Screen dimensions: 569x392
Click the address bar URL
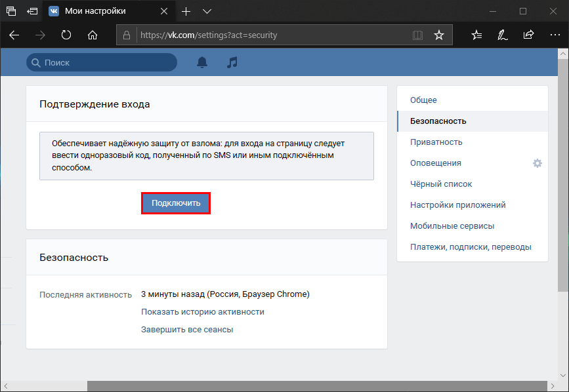tap(209, 35)
